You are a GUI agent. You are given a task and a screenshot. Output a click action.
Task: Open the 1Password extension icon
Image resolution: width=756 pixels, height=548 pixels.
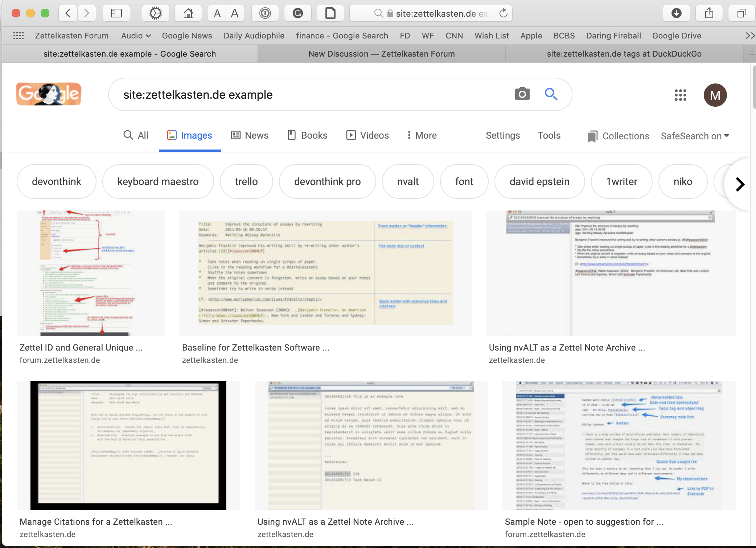pyautogui.click(x=265, y=13)
